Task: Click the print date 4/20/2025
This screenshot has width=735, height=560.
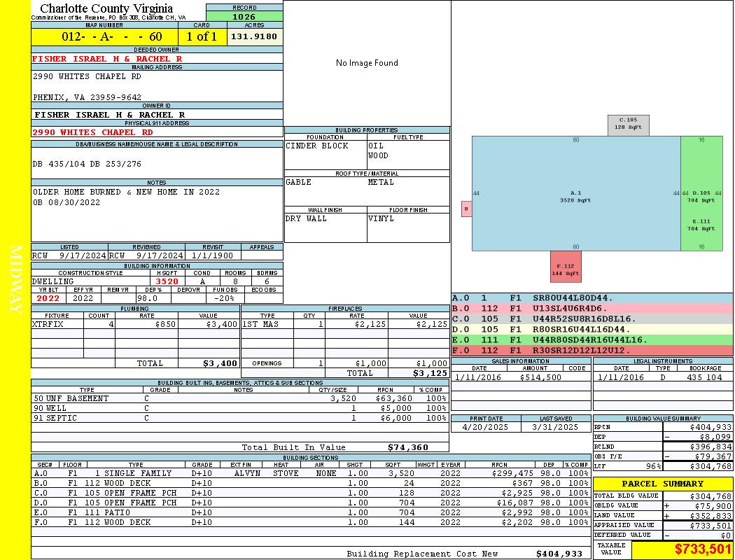Action: 484,428
